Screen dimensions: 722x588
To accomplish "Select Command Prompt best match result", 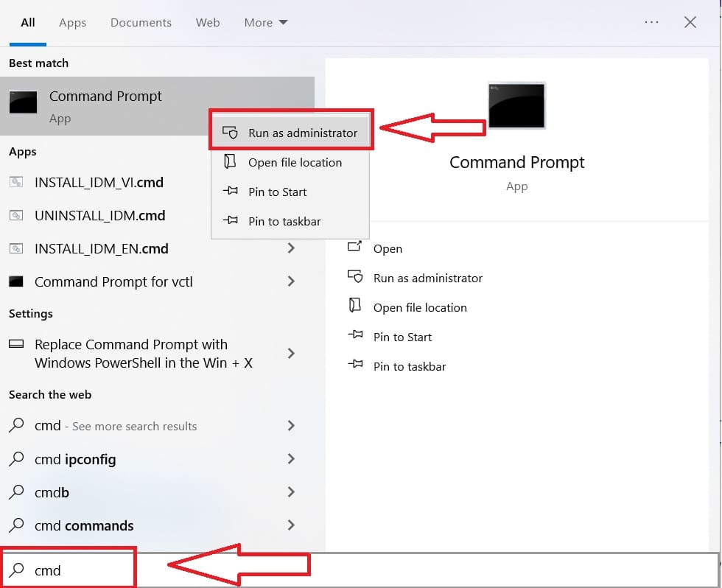I will (x=157, y=106).
